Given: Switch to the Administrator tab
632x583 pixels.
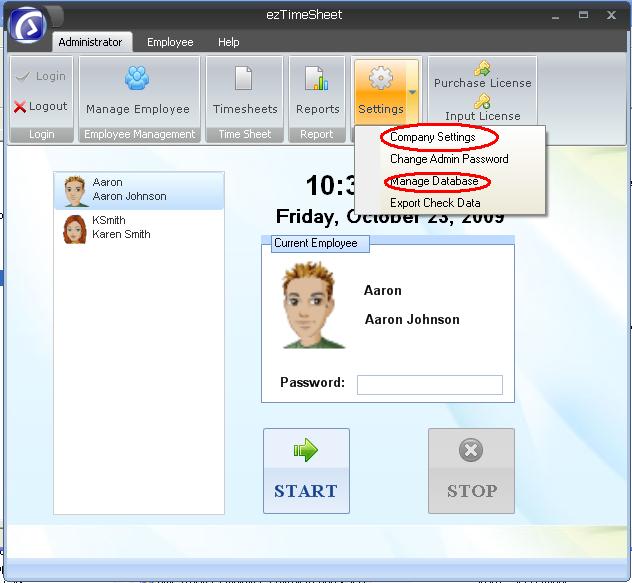Looking at the screenshot, I should click(90, 42).
